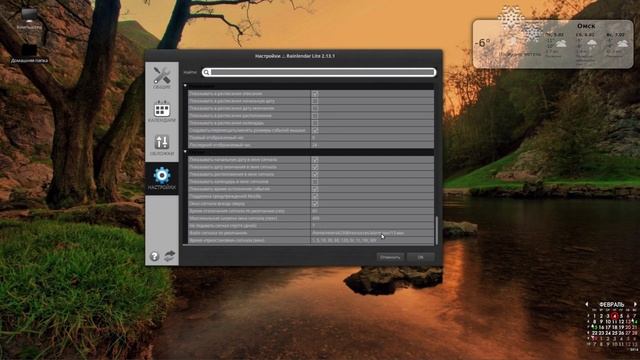Open help via the question mark icon
Screen dimensions: 640x360
154,256
